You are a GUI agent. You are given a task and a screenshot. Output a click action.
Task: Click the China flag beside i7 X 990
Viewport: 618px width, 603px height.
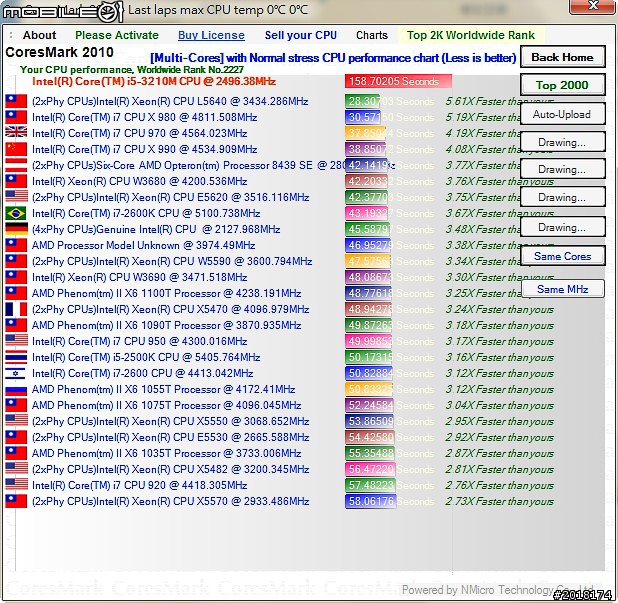(x=16, y=149)
